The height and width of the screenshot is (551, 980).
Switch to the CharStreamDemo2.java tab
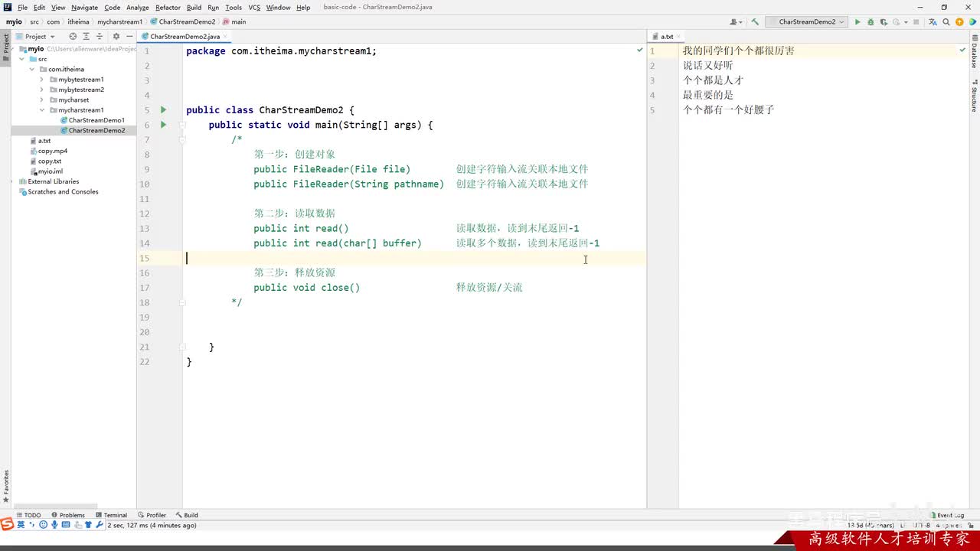pos(185,37)
